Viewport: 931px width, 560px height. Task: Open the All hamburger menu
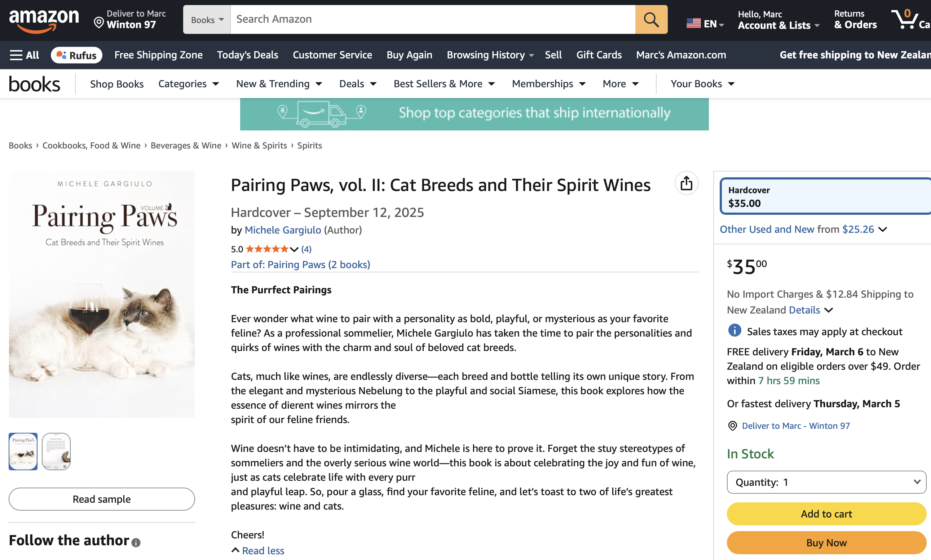(24, 55)
